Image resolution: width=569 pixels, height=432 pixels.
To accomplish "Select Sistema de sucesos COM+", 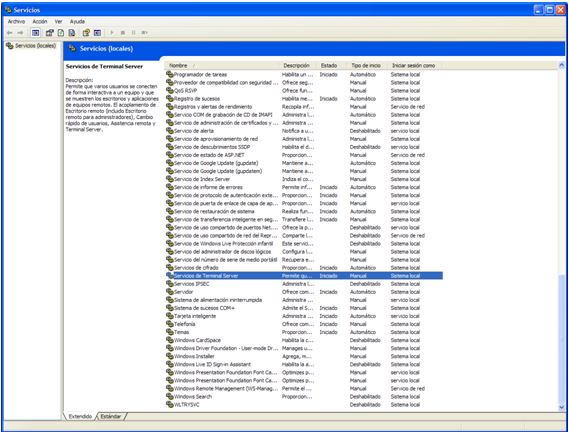I will (x=304, y=308).
